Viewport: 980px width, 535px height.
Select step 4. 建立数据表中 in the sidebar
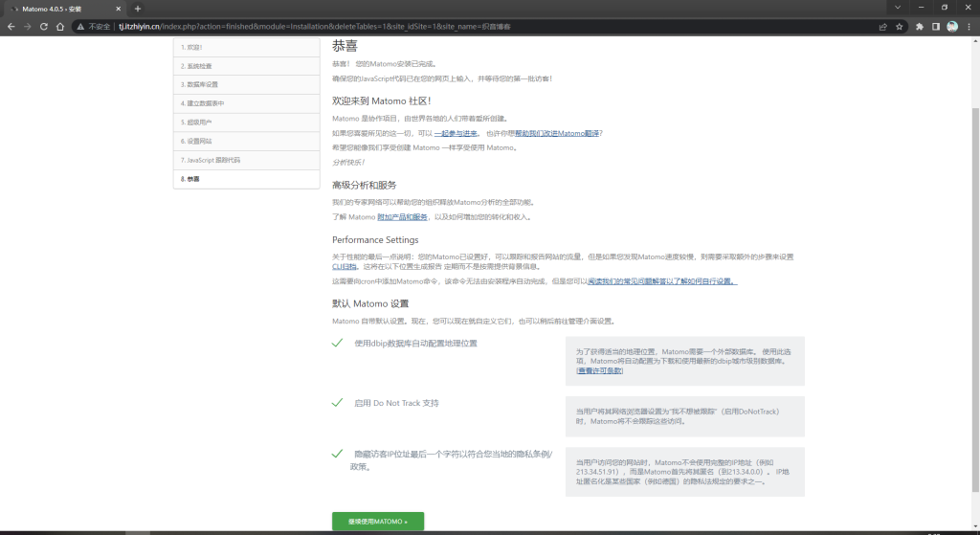246,103
